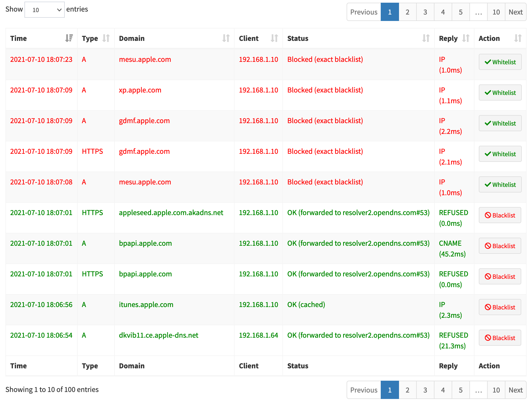Select page 1 in bottom pagination
Screen dimensions: 532x403
point(390,390)
